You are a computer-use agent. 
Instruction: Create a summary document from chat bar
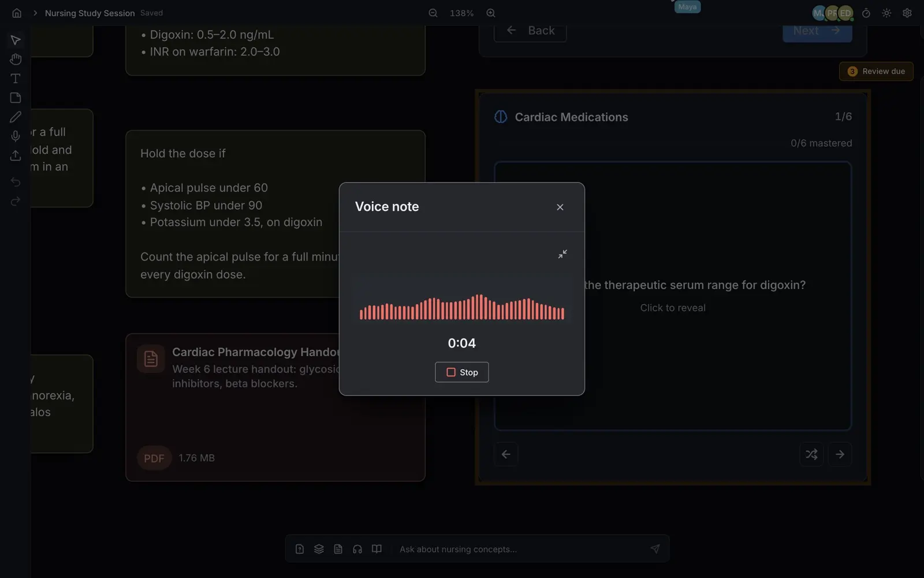pyautogui.click(x=338, y=549)
